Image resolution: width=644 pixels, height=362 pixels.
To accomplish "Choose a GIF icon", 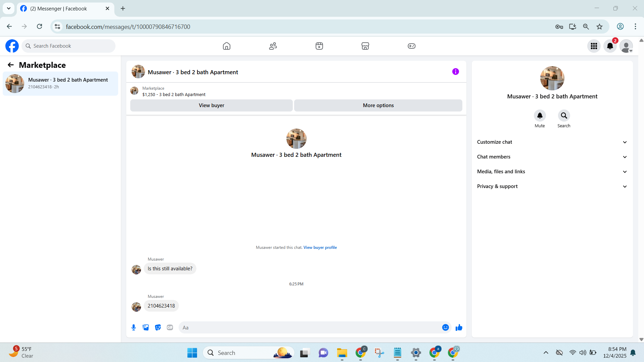I will 170,327.
